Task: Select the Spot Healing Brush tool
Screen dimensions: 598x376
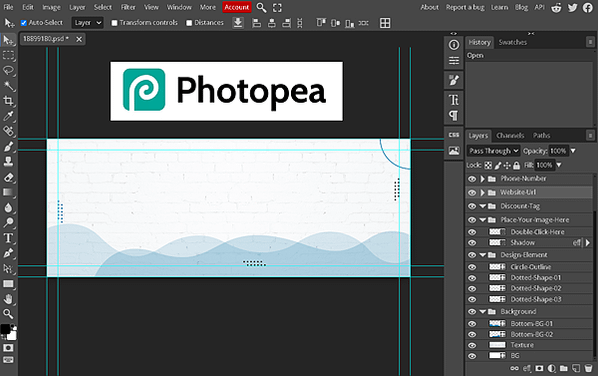Action: point(8,132)
